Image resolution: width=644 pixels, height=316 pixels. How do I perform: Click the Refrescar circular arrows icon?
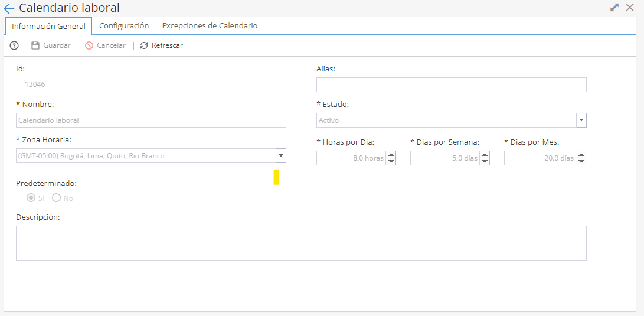pos(144,45)
